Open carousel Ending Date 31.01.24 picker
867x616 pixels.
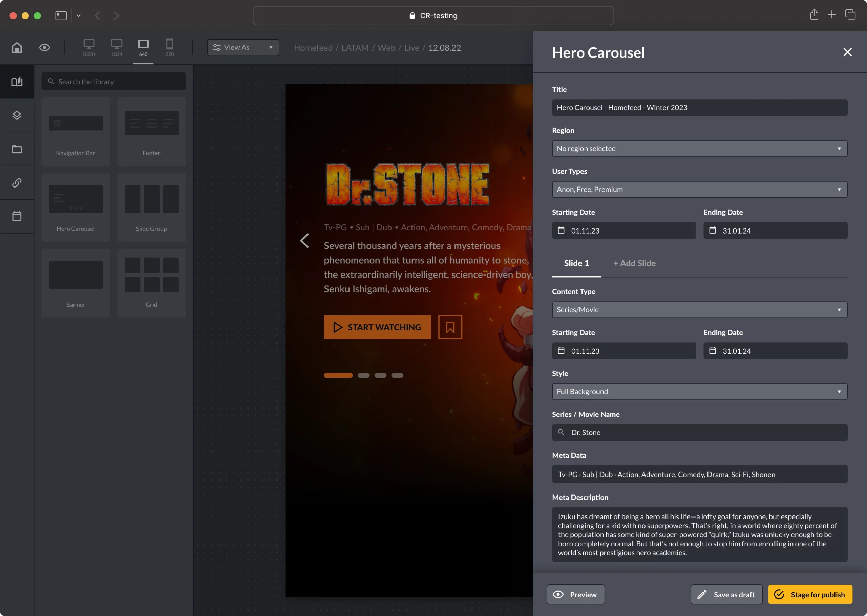point(775,230)
